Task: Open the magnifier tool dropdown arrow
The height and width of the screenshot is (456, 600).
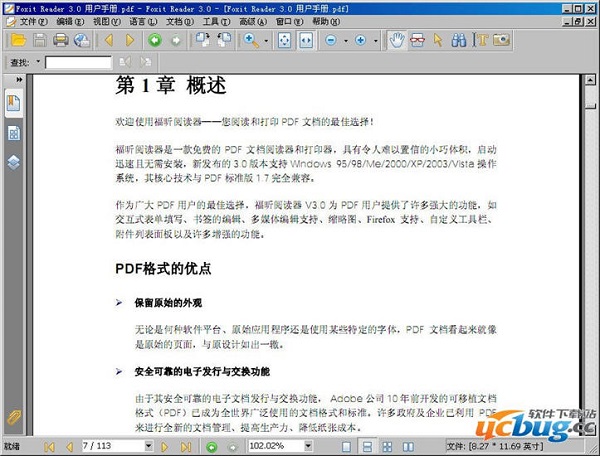Action: (266, 41)
